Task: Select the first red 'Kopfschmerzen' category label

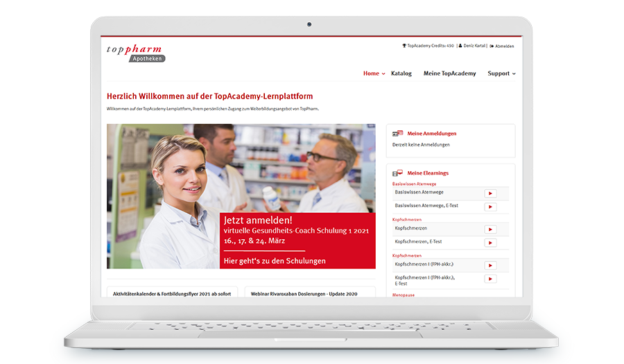Action: point(407,220)
